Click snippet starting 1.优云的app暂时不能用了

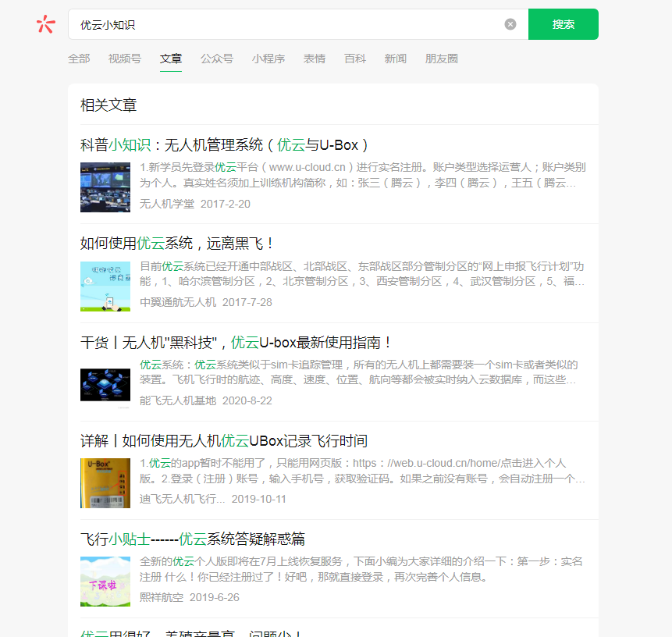363,471
